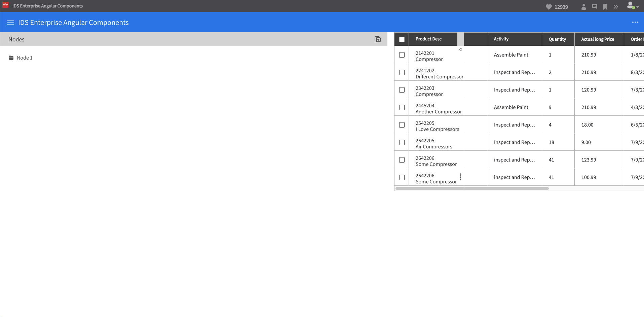Expand the double chevron more icon
Screen dimensions: 644x317
616,7
